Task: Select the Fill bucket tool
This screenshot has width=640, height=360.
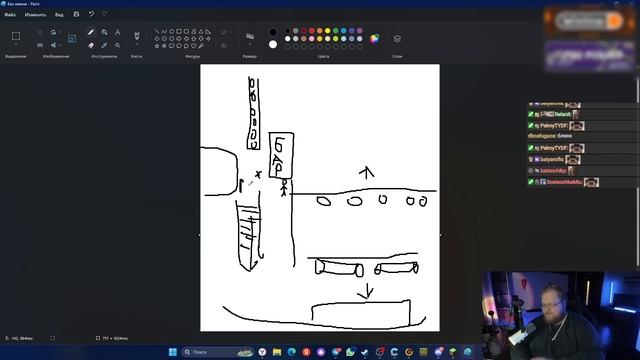Action: (104, 32)
